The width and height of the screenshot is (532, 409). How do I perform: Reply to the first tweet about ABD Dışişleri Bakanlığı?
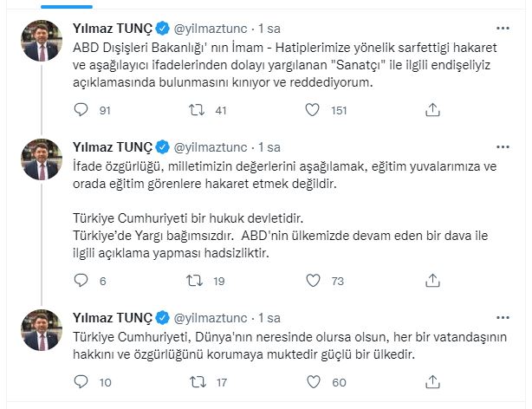(81, 109)
